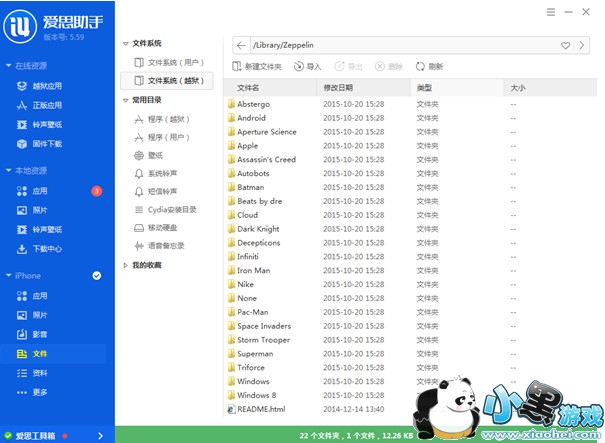Screen dimensions: 605x443
Task: Click the heart favorite icon in path bar
Action: click(x=566, y=46)
